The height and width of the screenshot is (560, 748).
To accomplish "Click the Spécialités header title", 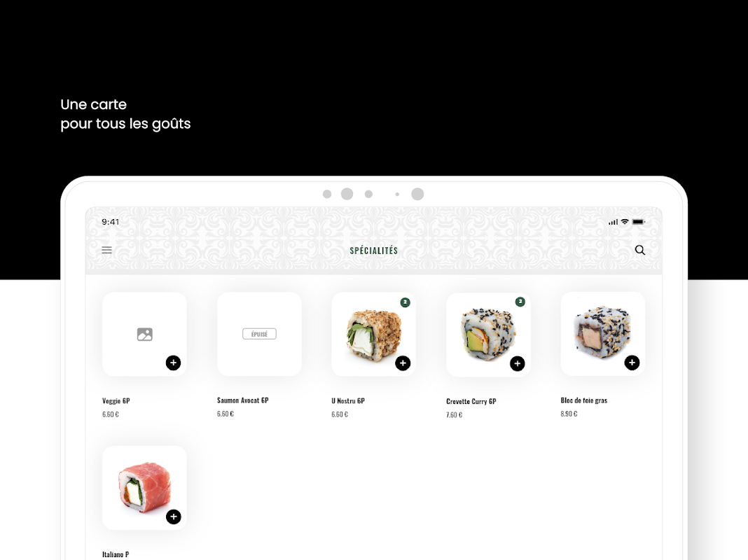I will 373,251.
